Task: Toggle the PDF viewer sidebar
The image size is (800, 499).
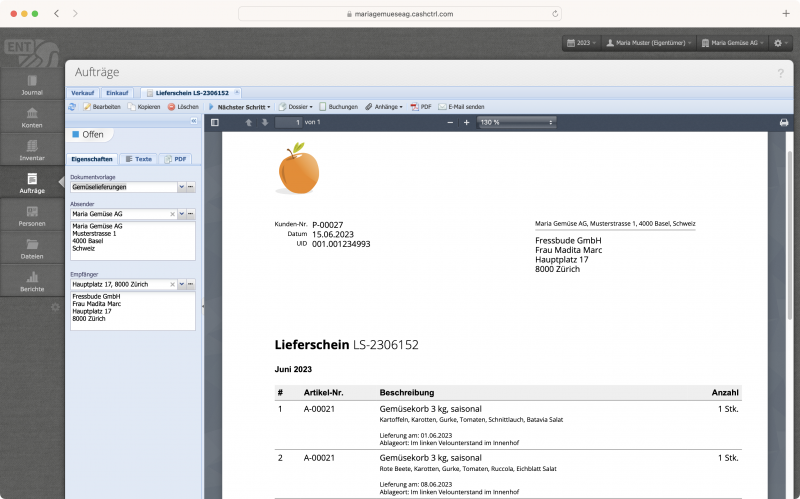Action: [215, 122]
